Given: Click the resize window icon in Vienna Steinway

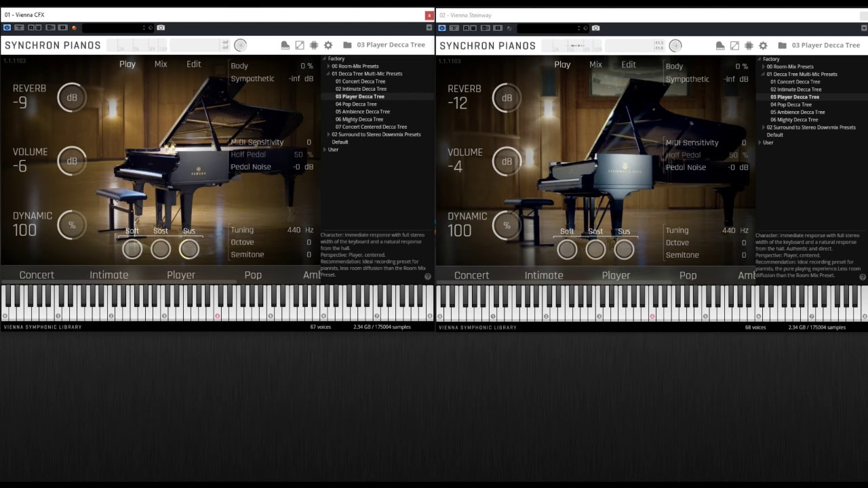Looking at the screenshot, I should pyautogui.click(x=734, y=45).
